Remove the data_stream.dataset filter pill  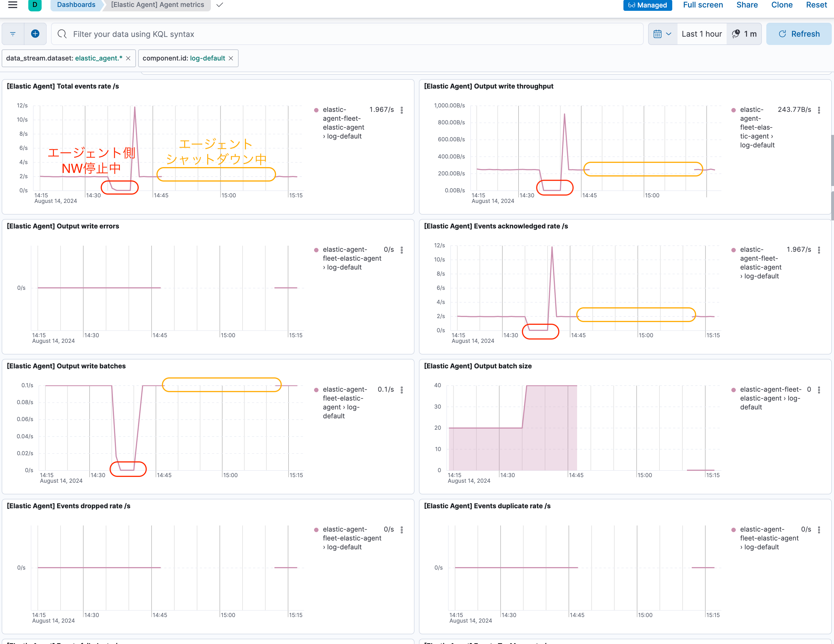coord(128,59)
